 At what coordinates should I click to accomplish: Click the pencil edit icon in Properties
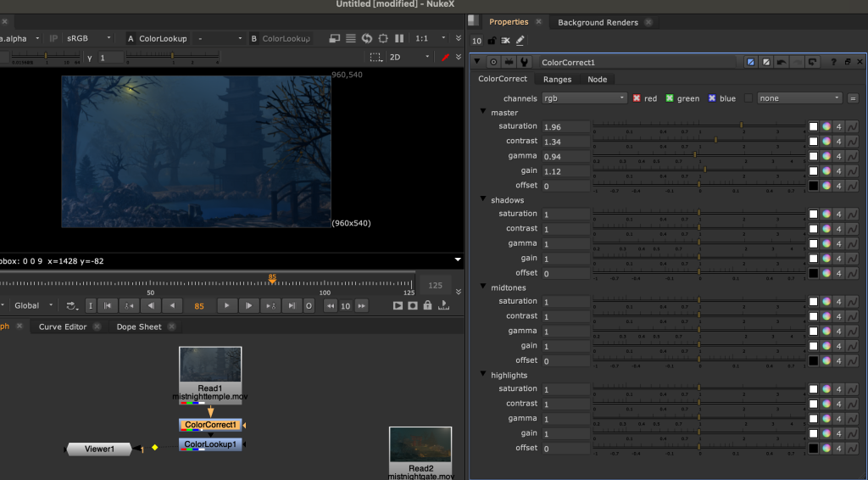pos(520,41)
